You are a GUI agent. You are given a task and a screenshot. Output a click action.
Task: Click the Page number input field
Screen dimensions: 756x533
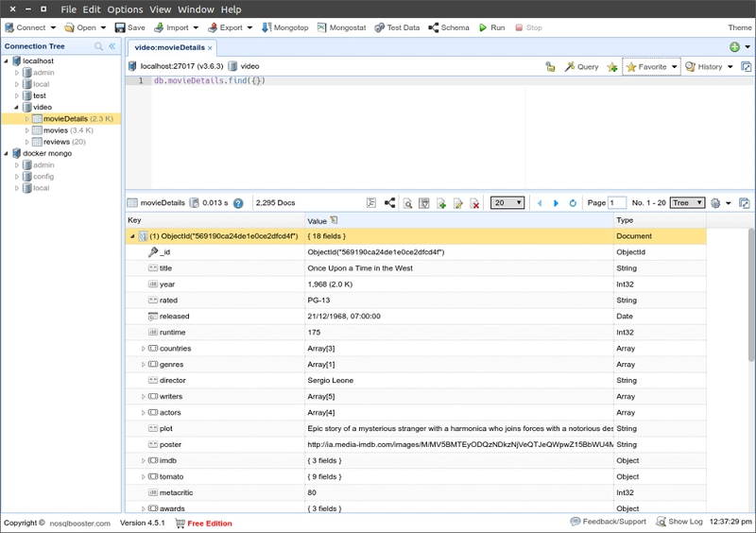click(x=617, y=202)
